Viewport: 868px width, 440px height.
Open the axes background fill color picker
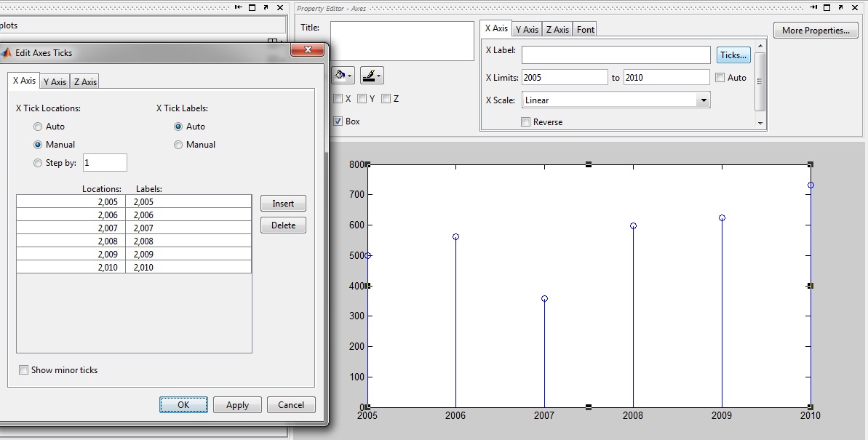point(338,75)
